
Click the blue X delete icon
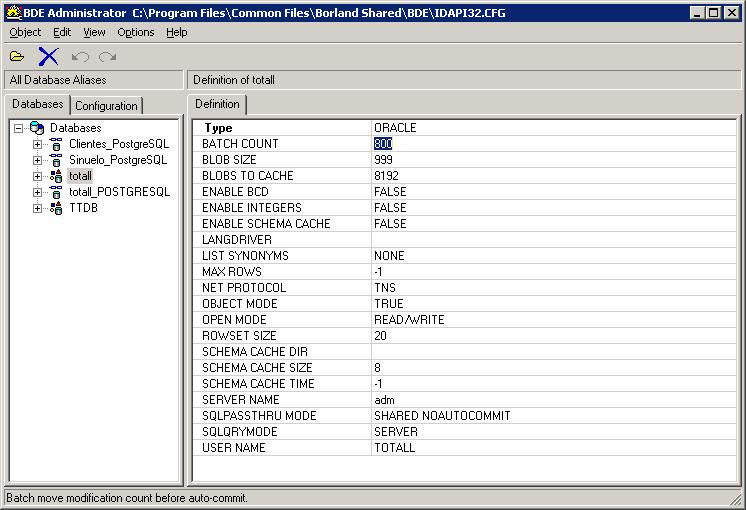[x=48, y=57]
